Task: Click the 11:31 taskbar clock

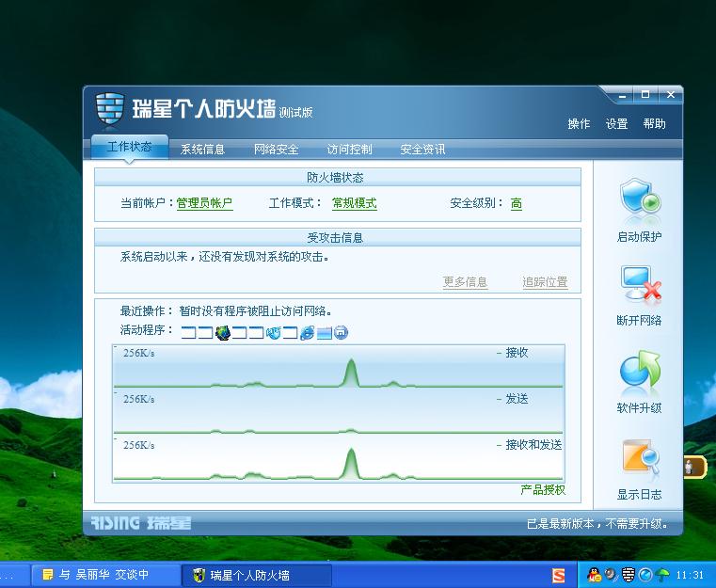Action: pos(690,575)
